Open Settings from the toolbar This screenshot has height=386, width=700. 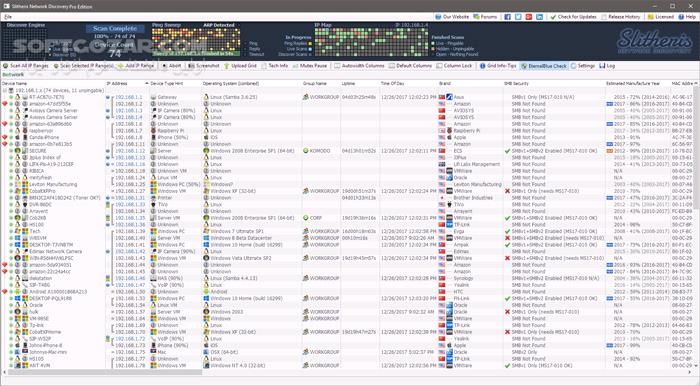tap(583, 66)
